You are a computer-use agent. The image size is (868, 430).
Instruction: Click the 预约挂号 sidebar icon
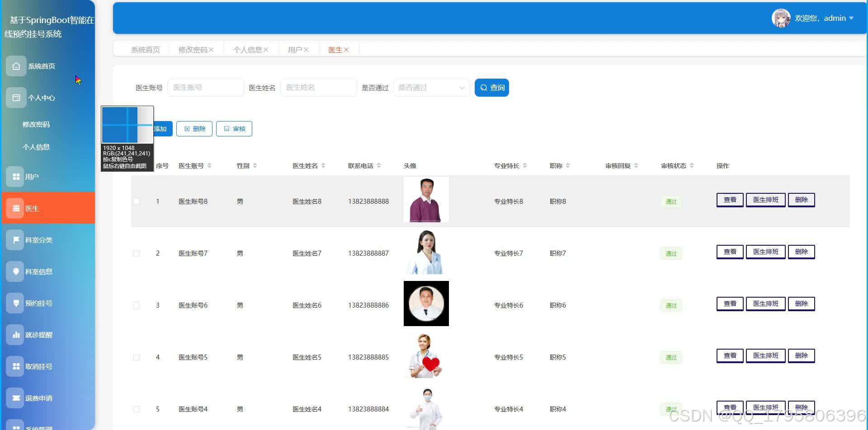tap(16, 303)
